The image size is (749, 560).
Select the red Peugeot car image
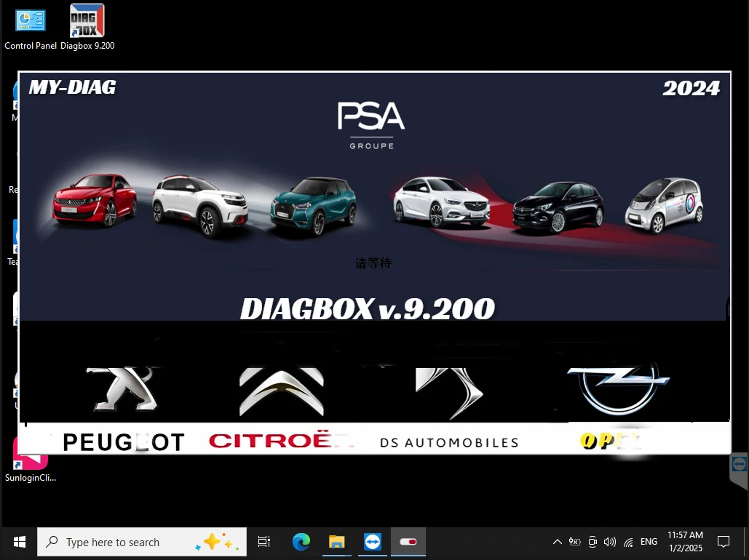coord(94,199)
